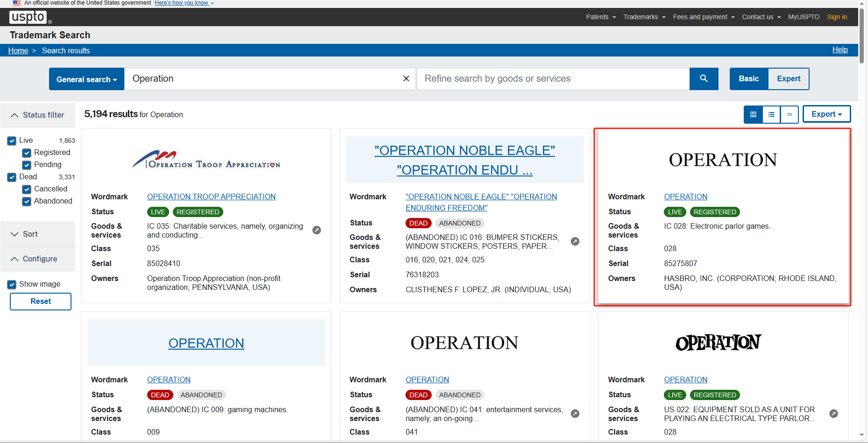Click serial number 76318203

[x=422, y=274]
